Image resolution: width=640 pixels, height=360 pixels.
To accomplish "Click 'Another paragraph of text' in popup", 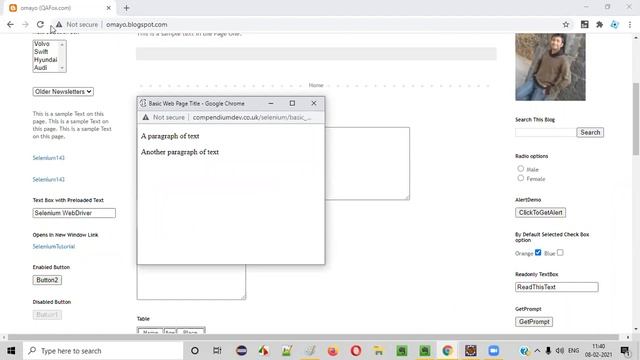I will (x=180, y=152).
